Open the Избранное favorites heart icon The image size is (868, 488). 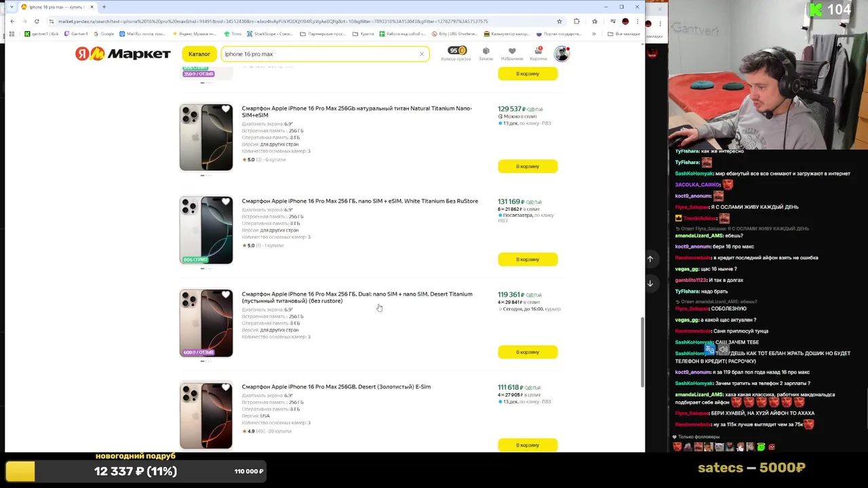512,54
